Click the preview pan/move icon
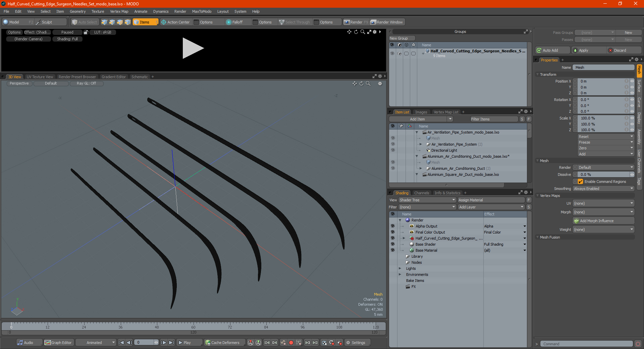Viewport: 644px width, 349px height. pyautogui.click(x=349, y=32)
